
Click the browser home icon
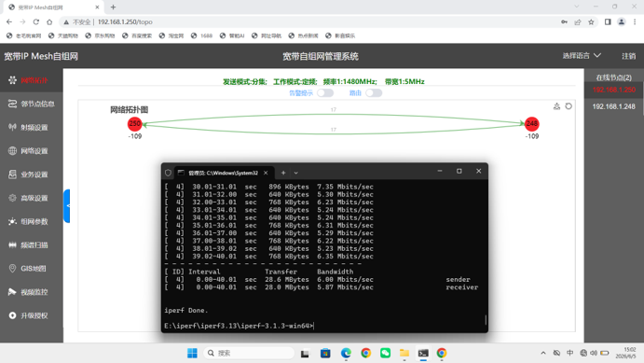pyautogui.click(x=49, y=21)
